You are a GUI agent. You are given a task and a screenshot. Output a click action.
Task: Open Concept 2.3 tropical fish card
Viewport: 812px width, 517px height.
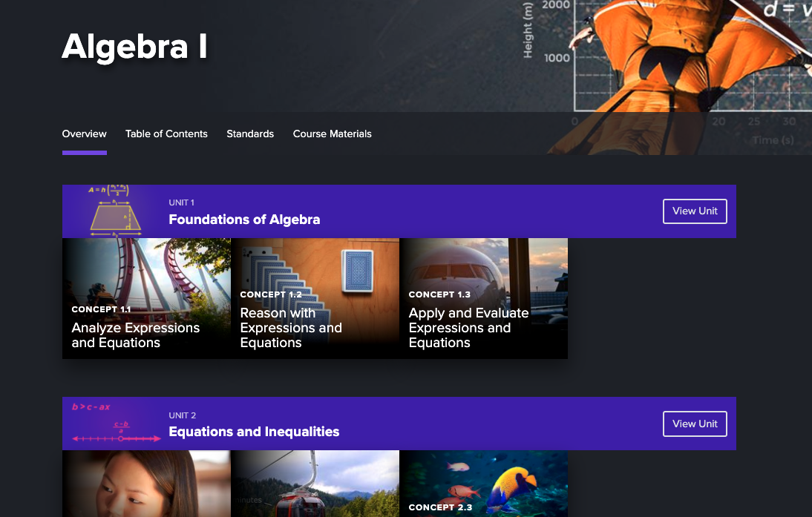[484, 484]
